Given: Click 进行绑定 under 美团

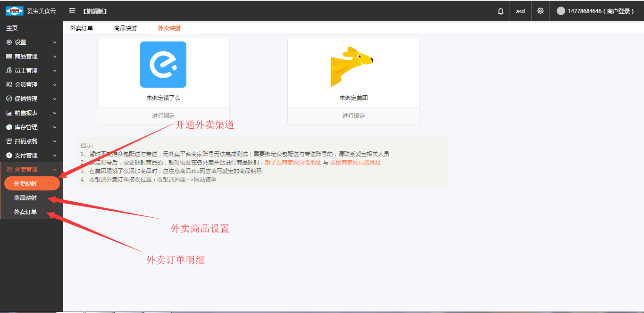Looking at the screenshot, I should point(353,115).
